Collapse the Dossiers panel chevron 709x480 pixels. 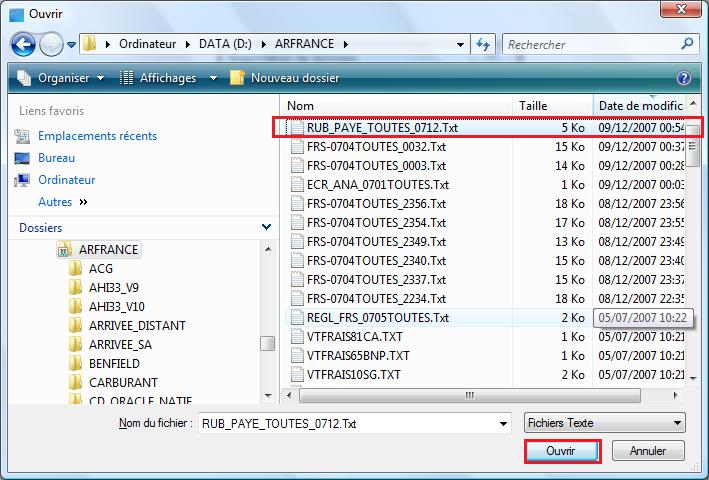(x=266, y=228)
